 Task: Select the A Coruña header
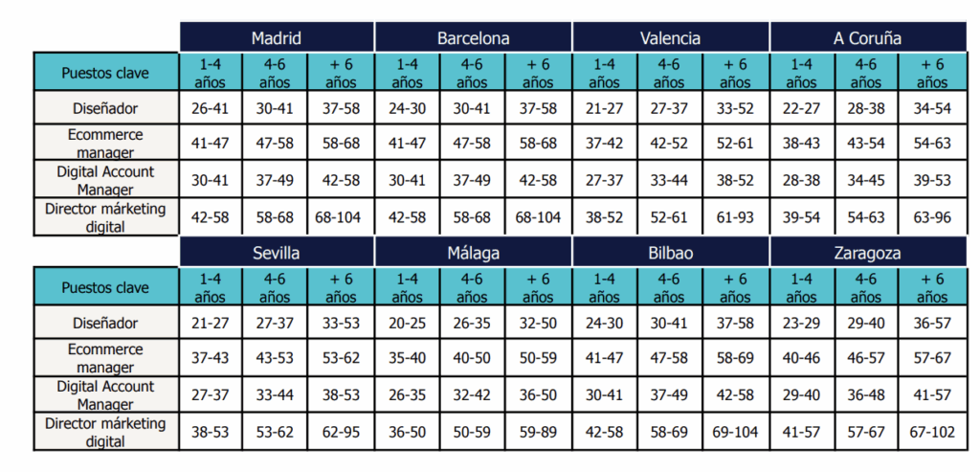(867, 39)
